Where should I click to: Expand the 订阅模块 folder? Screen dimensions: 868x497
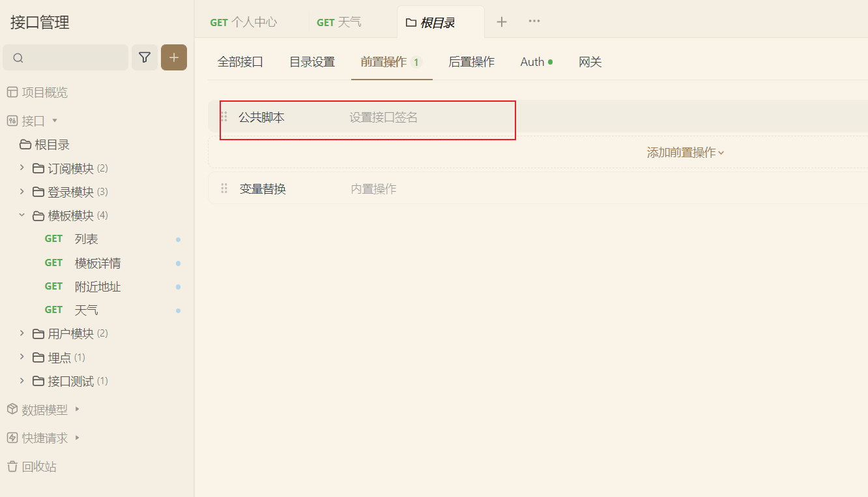click(22, 168)
